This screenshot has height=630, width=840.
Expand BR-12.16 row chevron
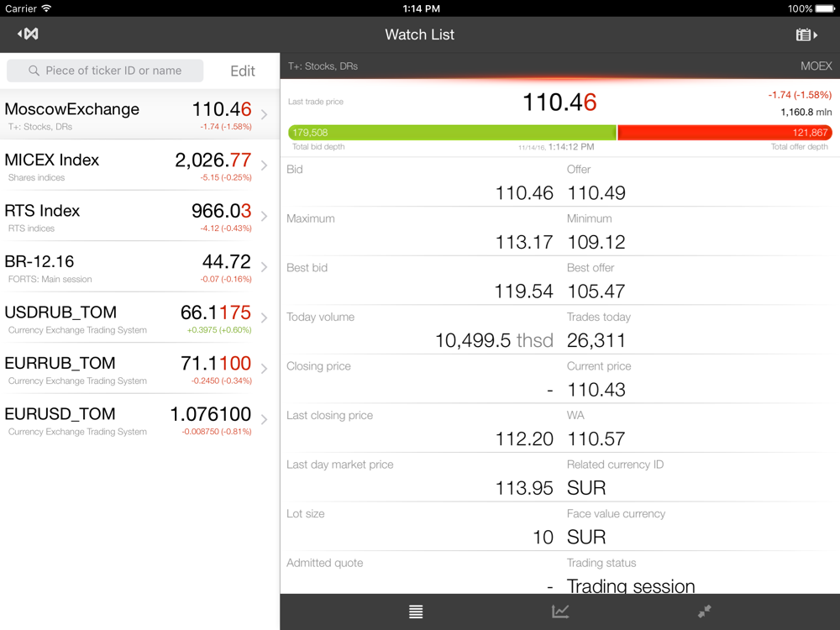(264, 267)
